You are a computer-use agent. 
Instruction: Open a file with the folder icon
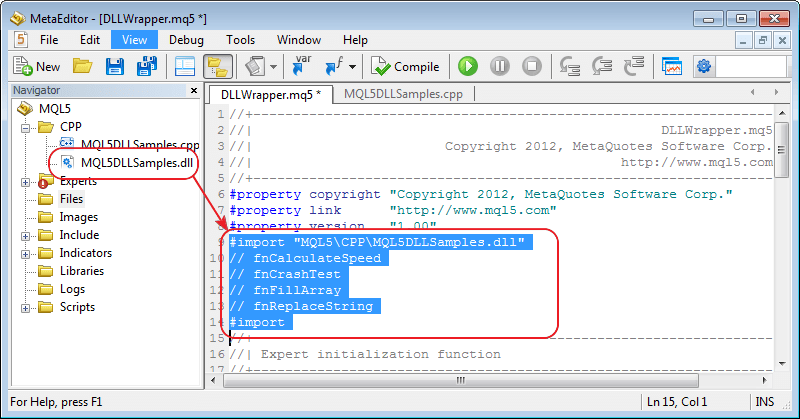pos(83,67)
